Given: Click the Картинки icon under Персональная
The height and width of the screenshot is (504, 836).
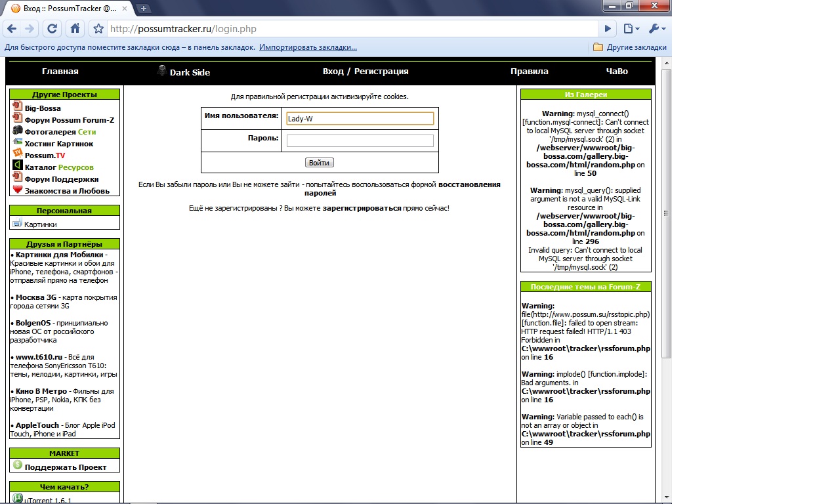Looking at the screenshot, I should pos(17,223).
